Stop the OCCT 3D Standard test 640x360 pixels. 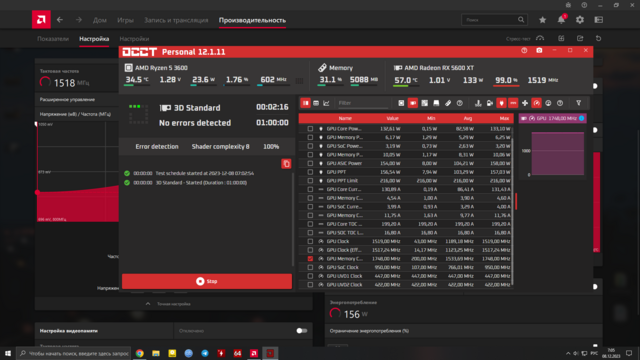(x=207, y=281)
